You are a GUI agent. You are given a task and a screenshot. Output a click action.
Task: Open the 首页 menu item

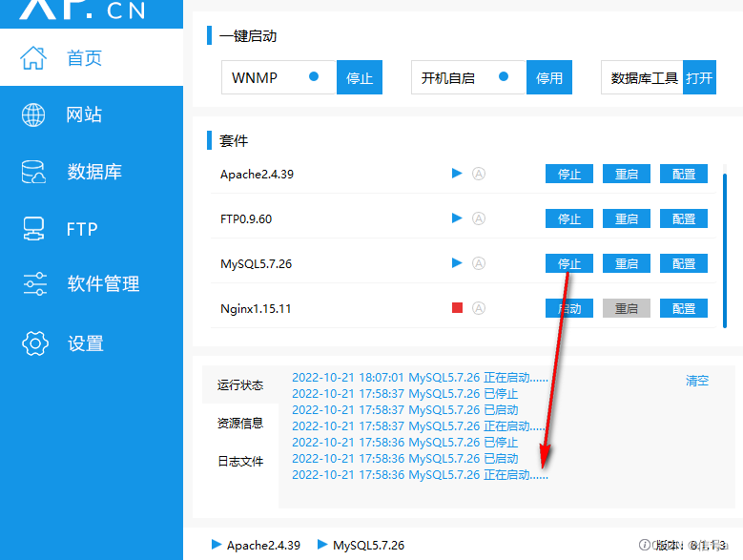[92, 58]
